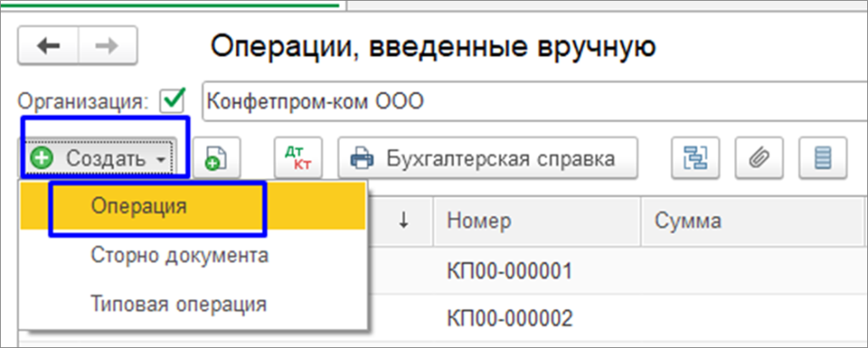The height and width of the screenshot is (348, 868).
Task: Toggle the Организация filter checkbox
Action: pyautogui.click(x=172, y=101)
